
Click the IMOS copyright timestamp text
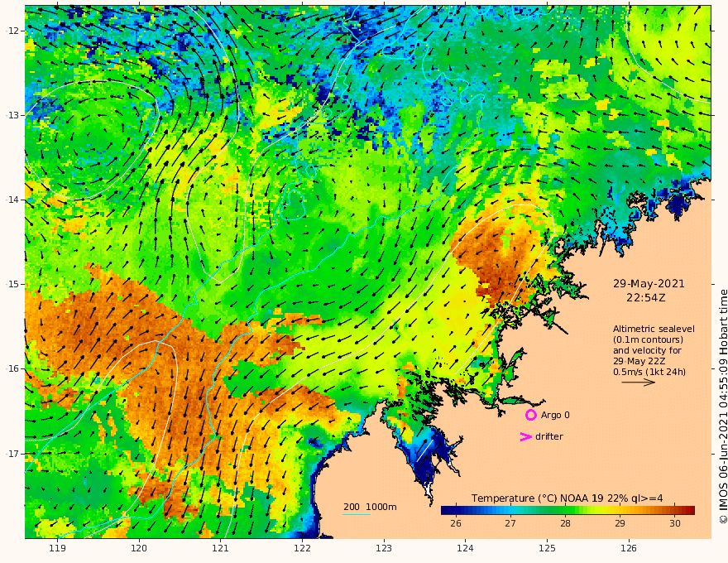(723, 407)
